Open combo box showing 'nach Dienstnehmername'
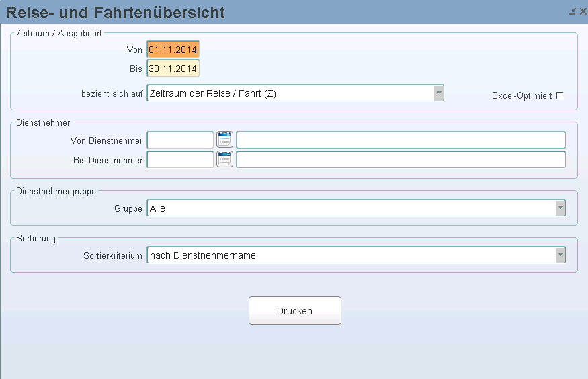The image size is (588, 379). (356, 255)
